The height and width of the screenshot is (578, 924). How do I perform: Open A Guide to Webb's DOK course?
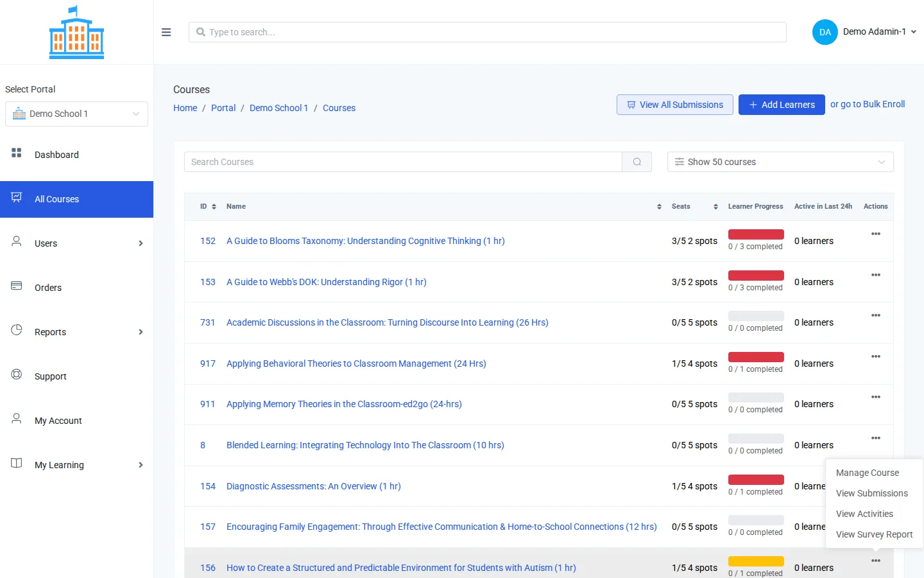(x=327, y=282)
